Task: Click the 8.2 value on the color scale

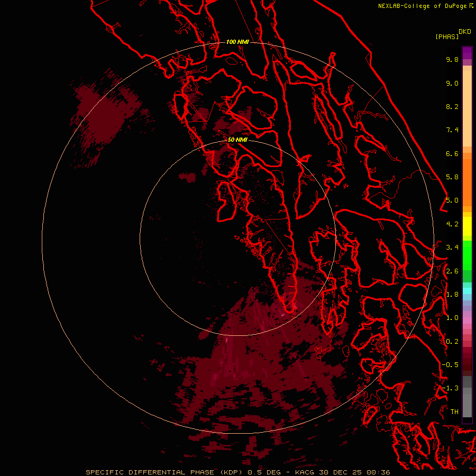Action: coord(452,106)
